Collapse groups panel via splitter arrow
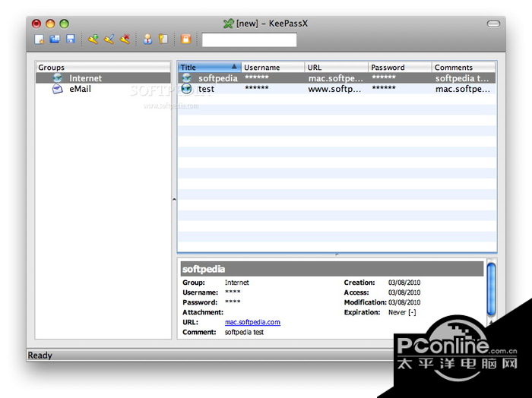The height and width of the screenshot is (398, 532). [174, 200]
